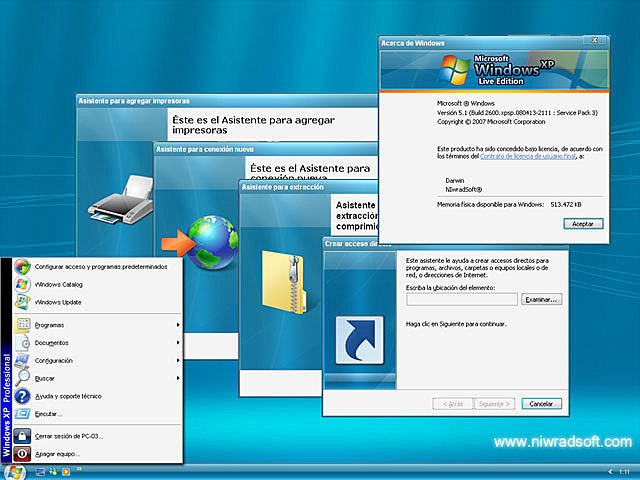Click the 'Darwin' licensee name
640x480 pixels.
click(455, 180)
